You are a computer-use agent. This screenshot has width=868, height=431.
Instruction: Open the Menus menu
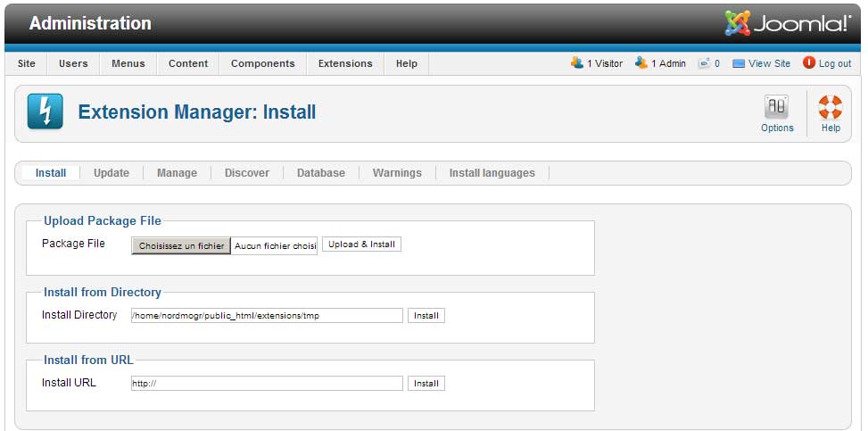(x=128, y=63)
